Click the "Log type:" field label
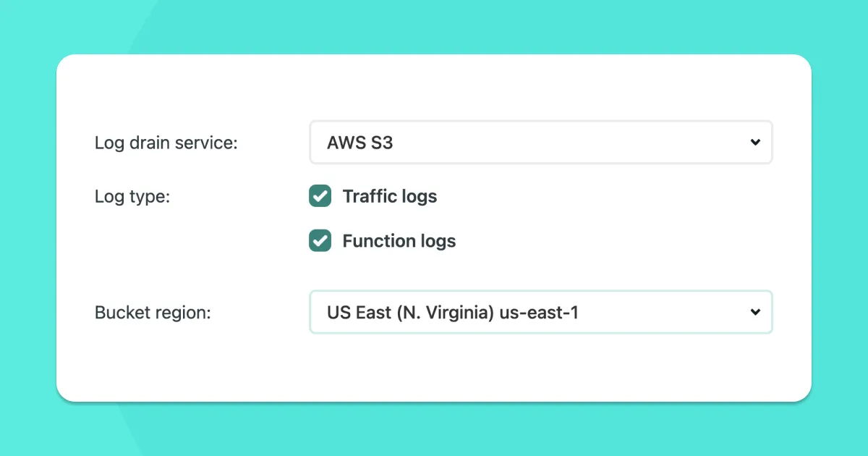Viewport: 868px width, 456px height. 132,196
